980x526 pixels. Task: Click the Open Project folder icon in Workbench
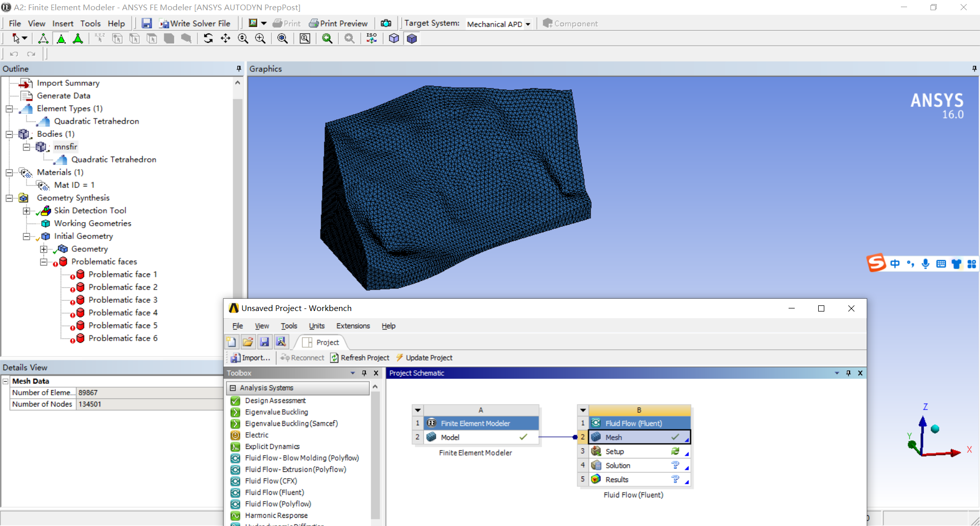pos(248,342)
